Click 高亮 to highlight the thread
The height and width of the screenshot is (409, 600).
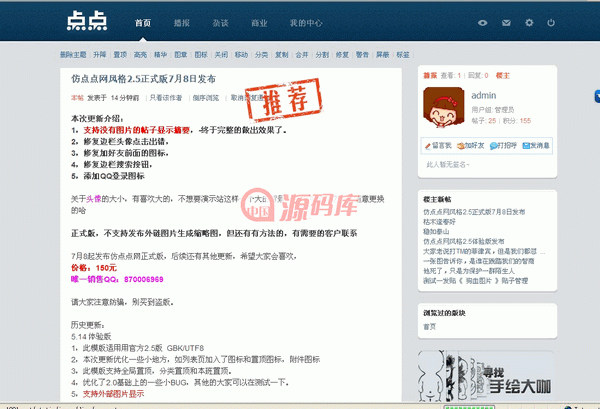point(140,55)
